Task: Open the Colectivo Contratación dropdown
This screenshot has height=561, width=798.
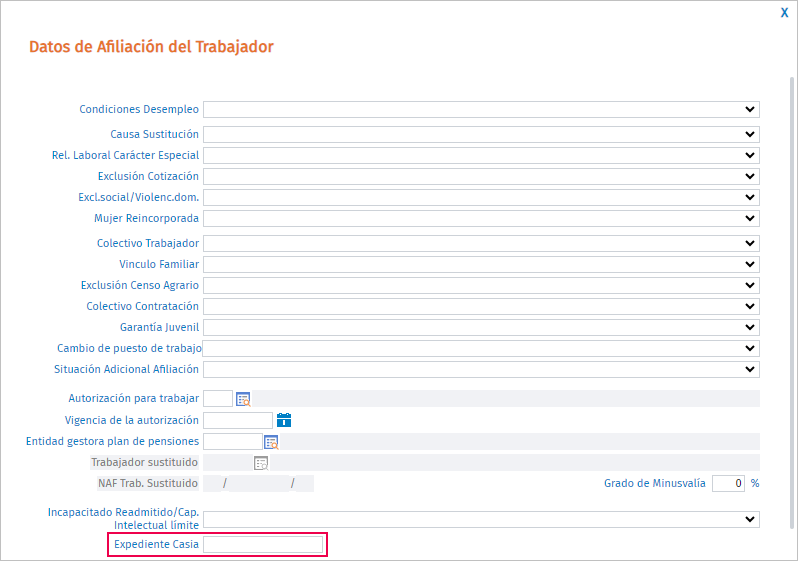Action: (481, 306)
